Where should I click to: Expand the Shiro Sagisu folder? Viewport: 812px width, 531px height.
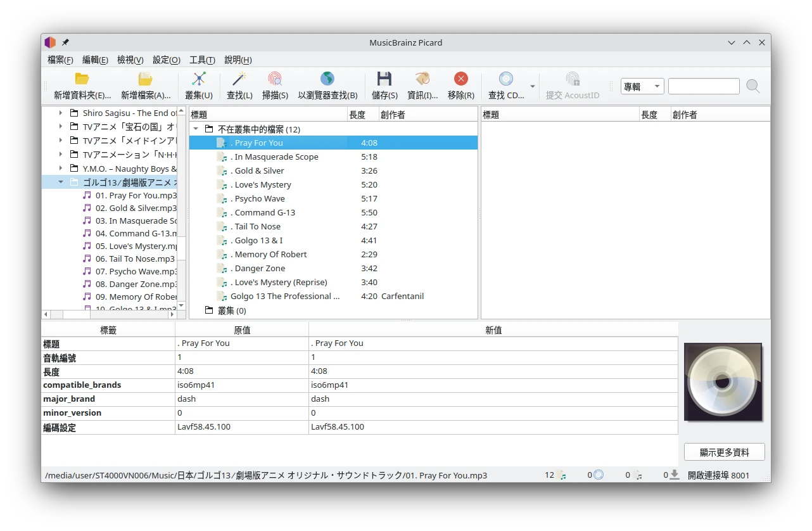click(61, 113)
